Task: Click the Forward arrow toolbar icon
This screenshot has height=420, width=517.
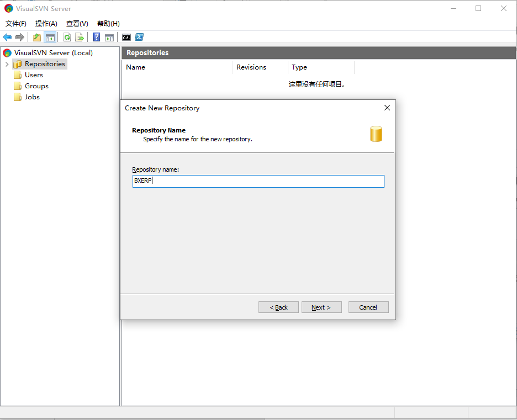Action: [20, 37]
